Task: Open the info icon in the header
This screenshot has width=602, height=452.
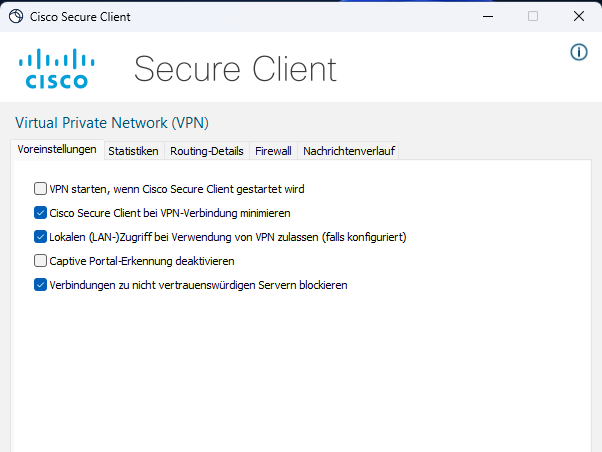Action: [578, 52]
